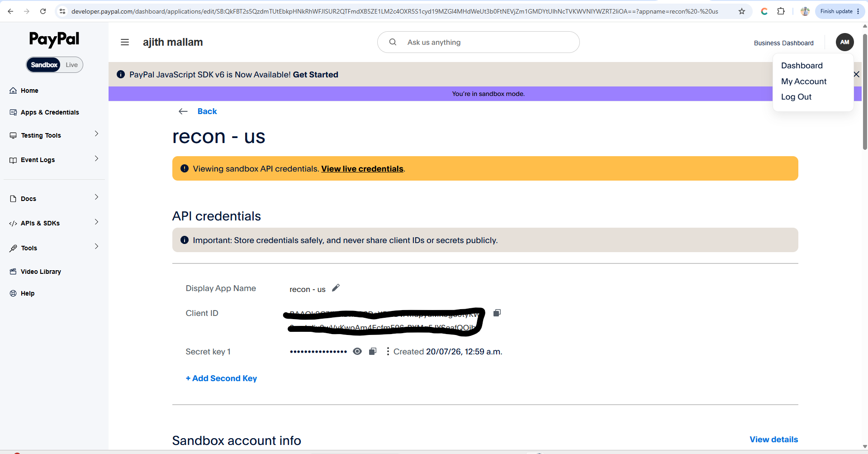Click the Docs page icon
Viewport: 868px width, 454px height.
coord(13,199)
